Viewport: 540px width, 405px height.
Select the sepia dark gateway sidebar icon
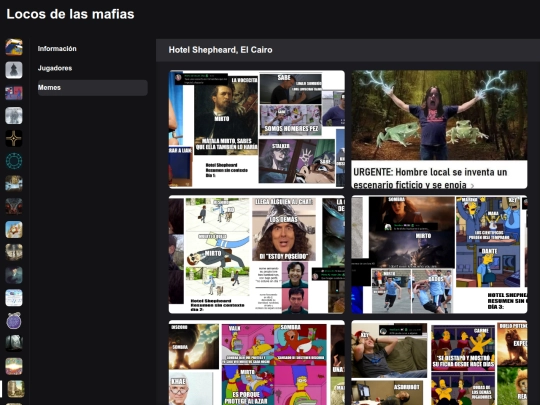point(14,252)
